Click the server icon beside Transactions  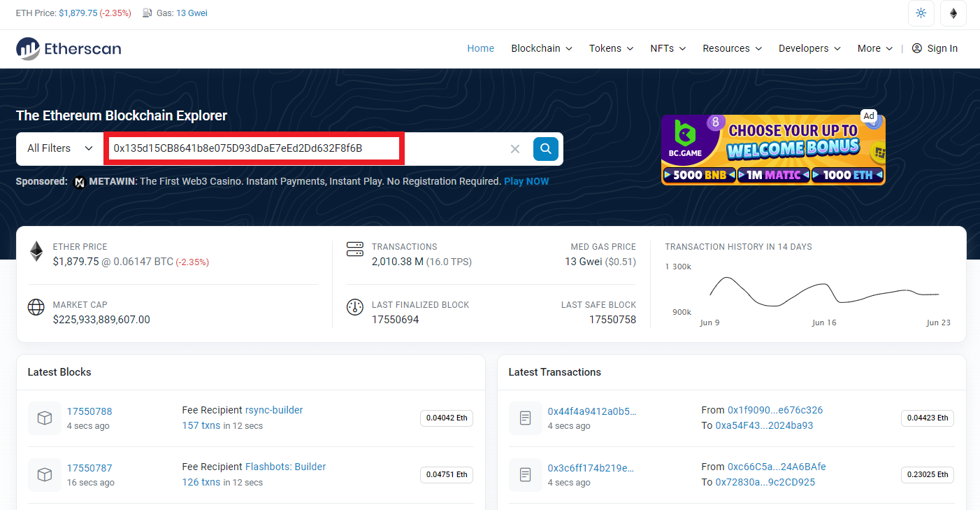[355, 249]
